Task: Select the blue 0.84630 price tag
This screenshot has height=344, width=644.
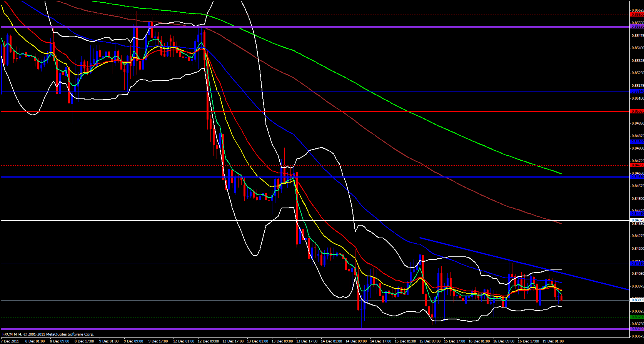Action: click(x=637, y=177)
